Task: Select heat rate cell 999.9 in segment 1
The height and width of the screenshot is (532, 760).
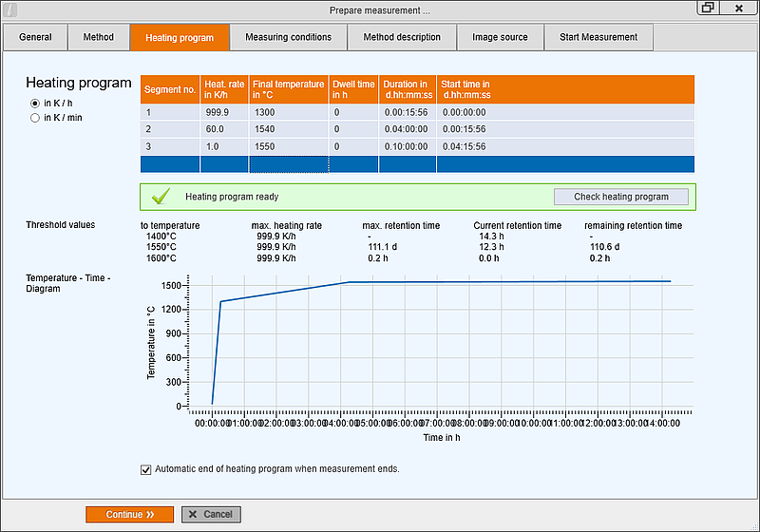Action: 224,112
